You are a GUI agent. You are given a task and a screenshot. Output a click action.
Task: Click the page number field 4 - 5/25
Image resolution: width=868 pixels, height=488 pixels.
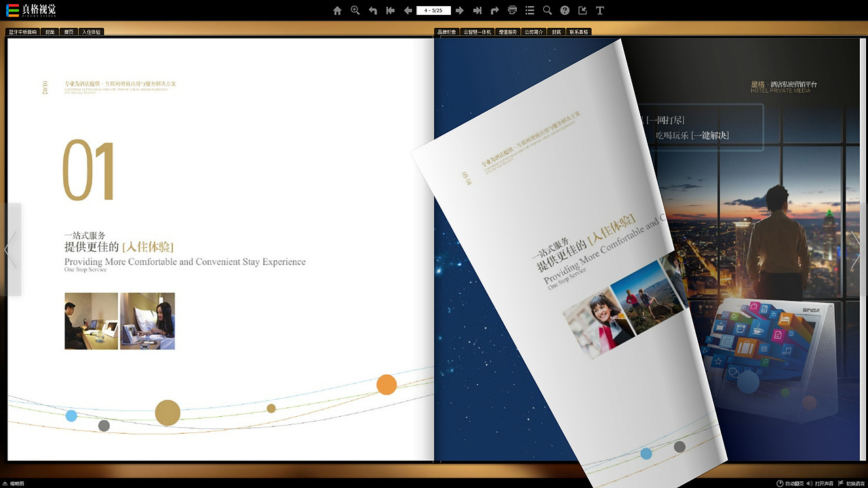click(x=433, y=10)
